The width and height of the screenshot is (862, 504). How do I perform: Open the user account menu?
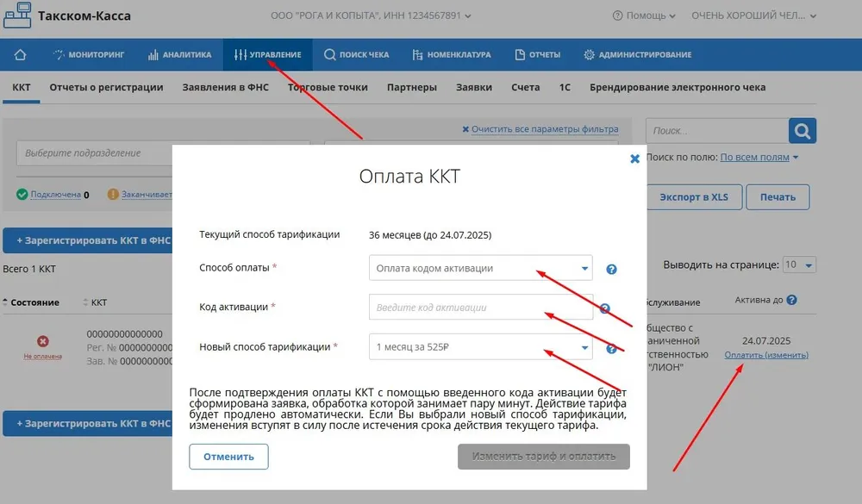(753, 16)
